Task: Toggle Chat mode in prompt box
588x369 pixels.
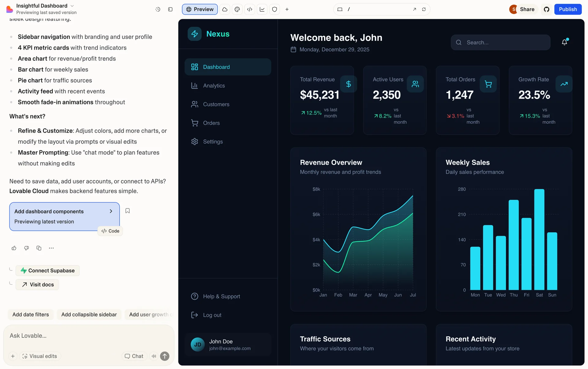Action: 134,356
